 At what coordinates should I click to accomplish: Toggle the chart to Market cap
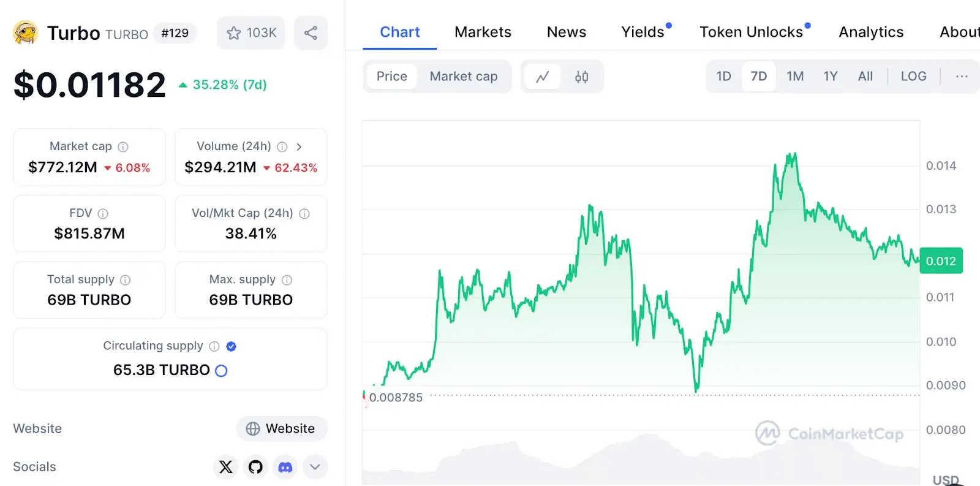(464, 77)
